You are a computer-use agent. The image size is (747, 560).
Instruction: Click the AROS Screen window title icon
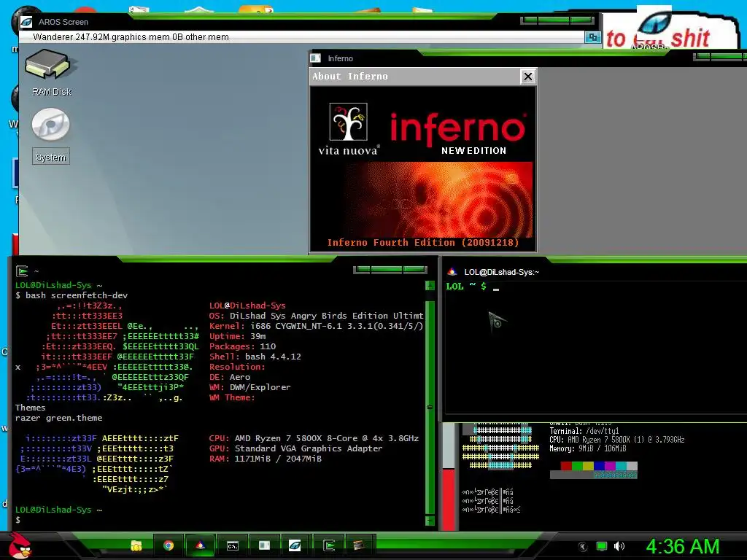27,22
